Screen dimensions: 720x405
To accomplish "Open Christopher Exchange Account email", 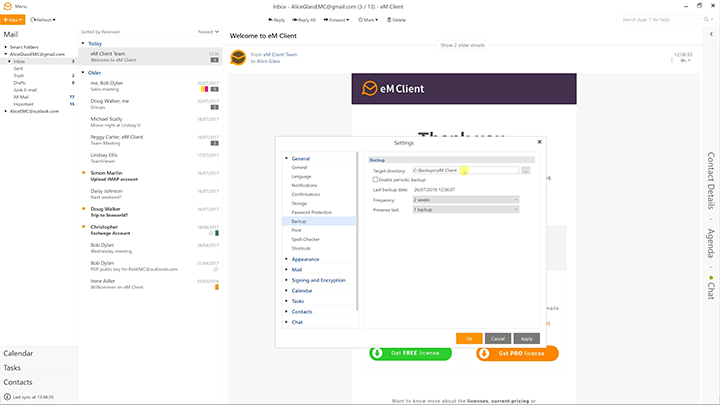I will pyautogui.click(x=151, y=230).
